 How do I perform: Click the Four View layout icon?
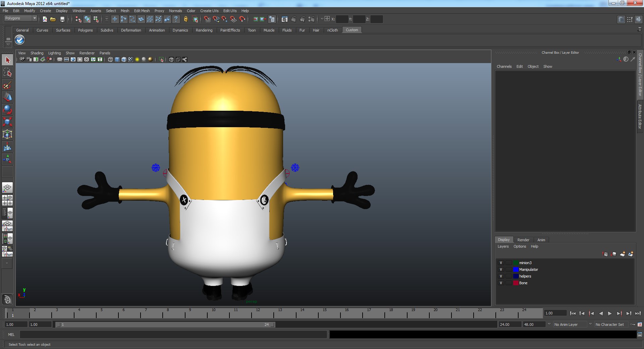[x=7, y=200]
